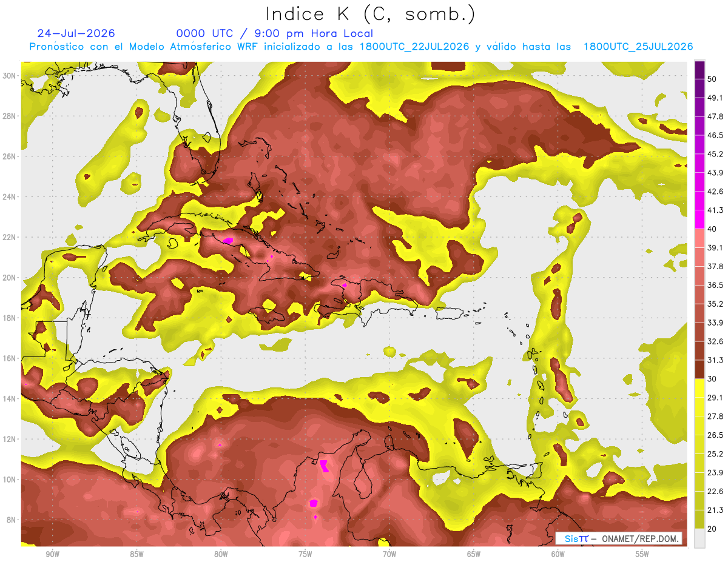Select the '47.8' legend value
728x562 pixels.
(715, 116)
